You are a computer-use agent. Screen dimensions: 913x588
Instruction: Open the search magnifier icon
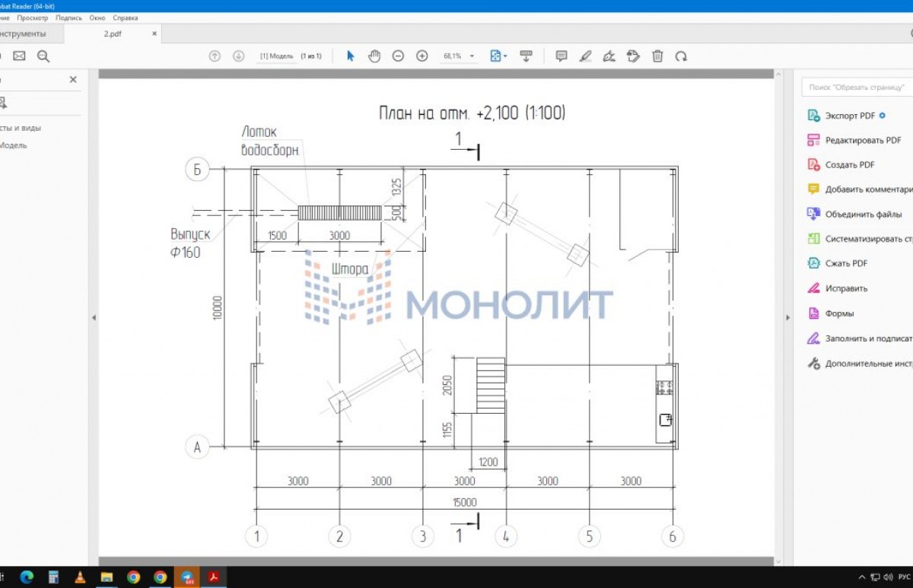coord(43,56)
